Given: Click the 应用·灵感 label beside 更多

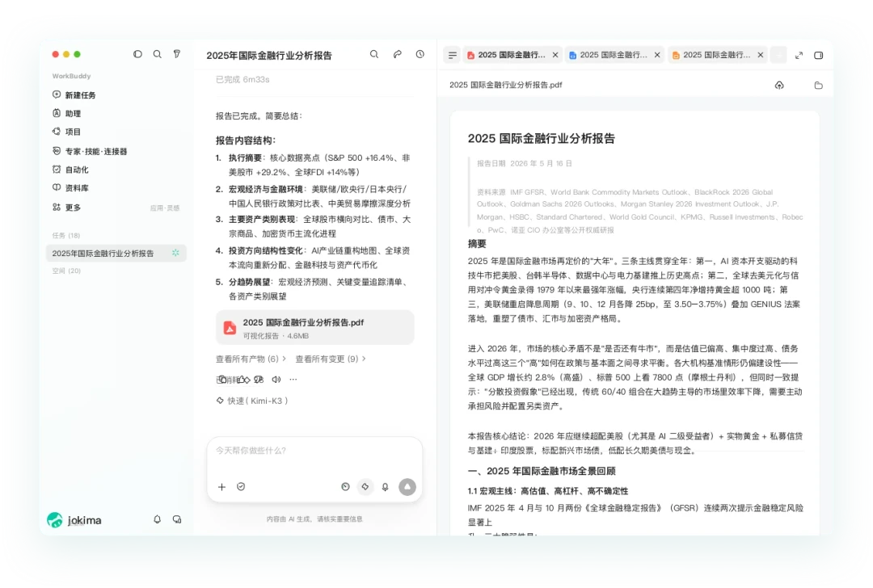Looking at the screenshot, I should [x=165, y=208].
